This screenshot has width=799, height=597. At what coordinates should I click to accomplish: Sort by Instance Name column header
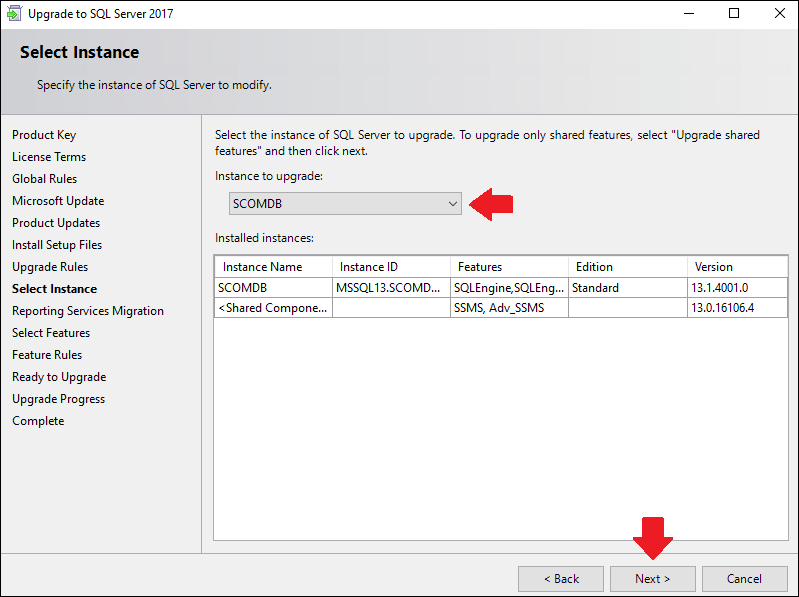point(273,267)
